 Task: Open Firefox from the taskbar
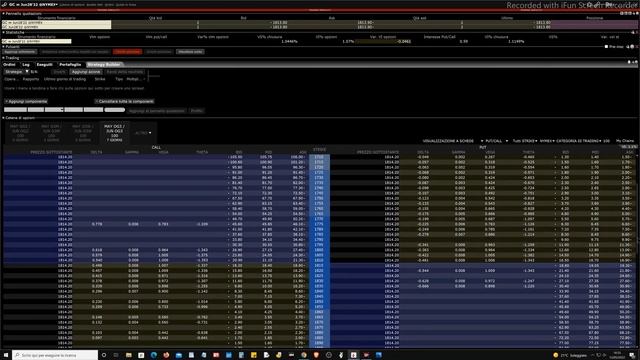[x=166, y=355]
